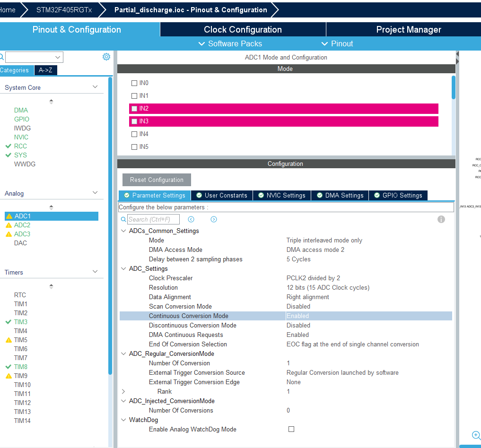Open the DMA Settings tab
Image resolution: width=481 pixels, height=448 pixels.
[340, 195]
